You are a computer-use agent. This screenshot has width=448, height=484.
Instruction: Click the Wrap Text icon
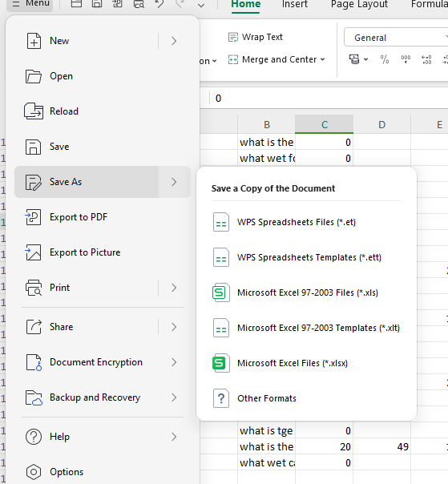[x=233, y=37]
